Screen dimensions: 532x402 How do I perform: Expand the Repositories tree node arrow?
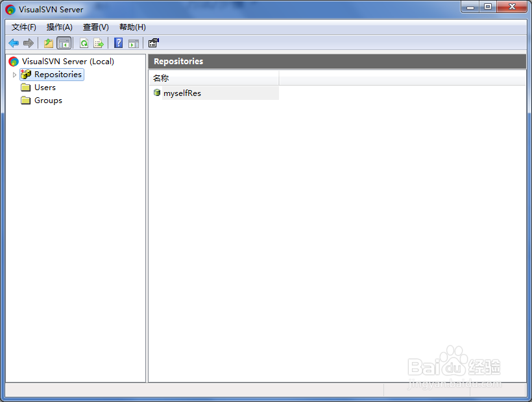pos(14,75)
